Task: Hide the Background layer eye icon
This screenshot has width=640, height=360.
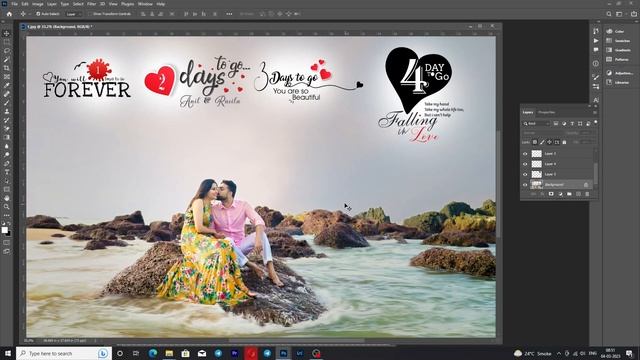Action: pos(525,185)
